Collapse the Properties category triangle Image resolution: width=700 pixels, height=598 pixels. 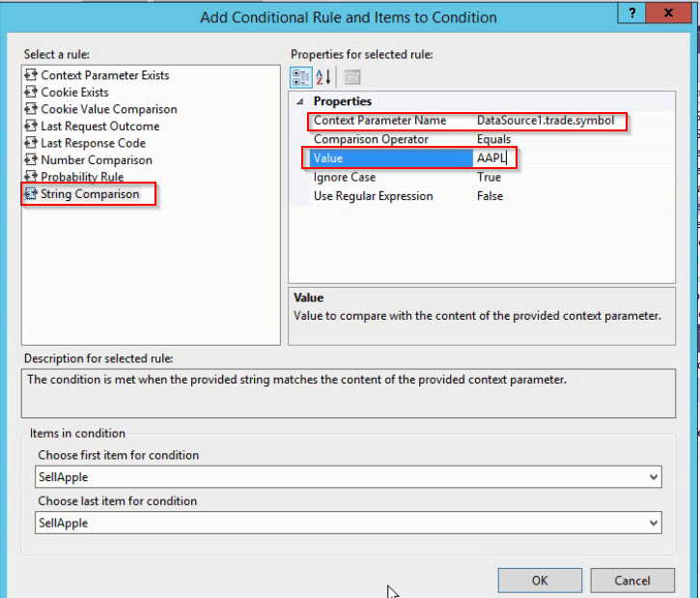pos(299,101)
